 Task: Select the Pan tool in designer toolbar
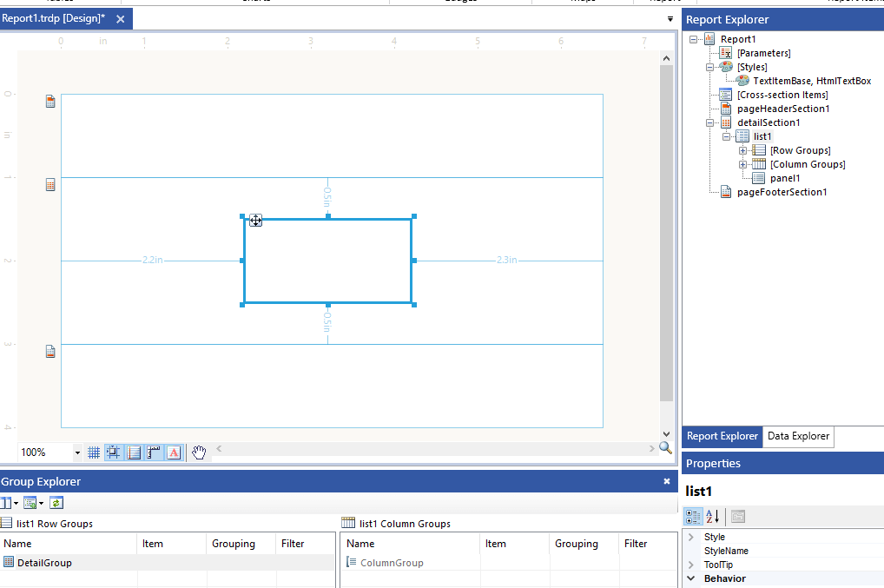click(x=200, y=452)
